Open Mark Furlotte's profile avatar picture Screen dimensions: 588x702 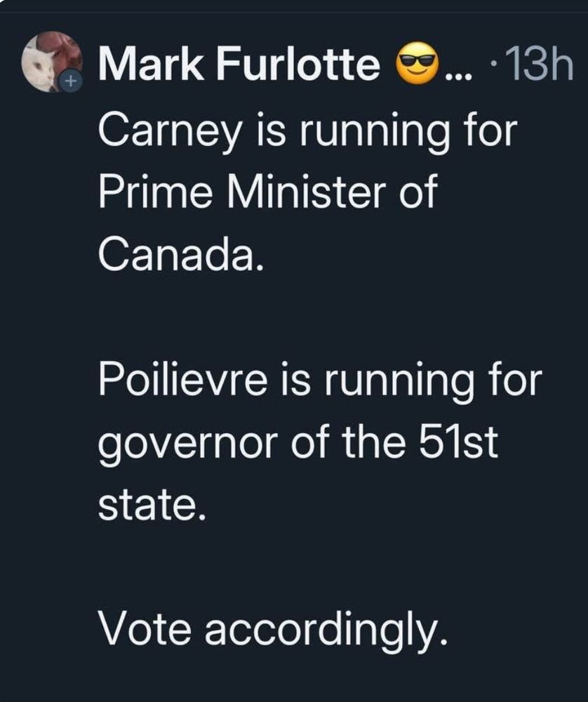click(52, 62)
